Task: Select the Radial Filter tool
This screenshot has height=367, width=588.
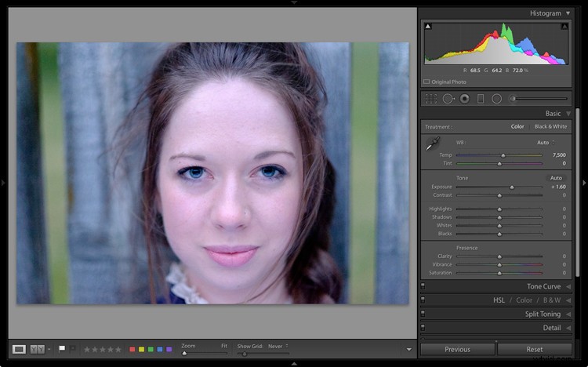Action: pos(496,99)
